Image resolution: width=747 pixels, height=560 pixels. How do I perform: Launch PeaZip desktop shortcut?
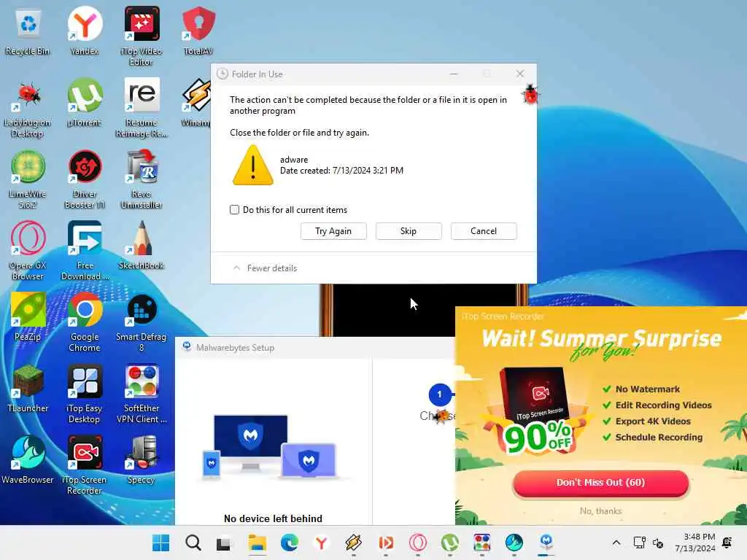pyautogui.click(x=28, y=317)
